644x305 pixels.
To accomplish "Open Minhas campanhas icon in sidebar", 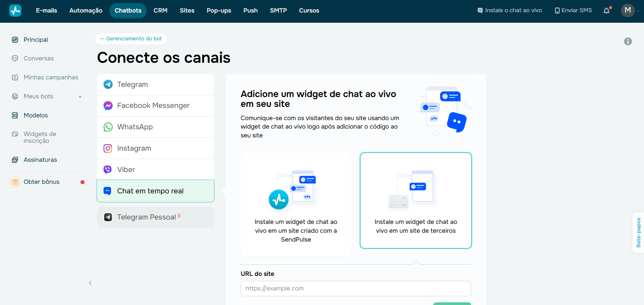I will coord(15,77).
